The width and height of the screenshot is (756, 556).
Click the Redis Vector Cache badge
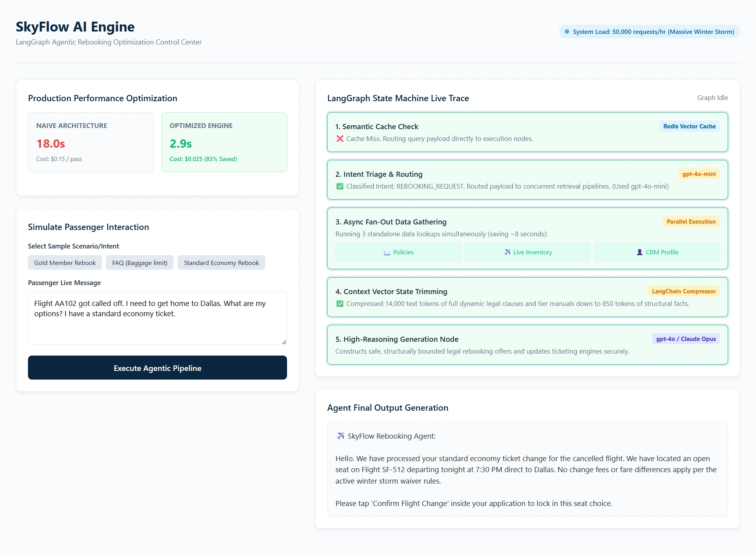[689, 126]
